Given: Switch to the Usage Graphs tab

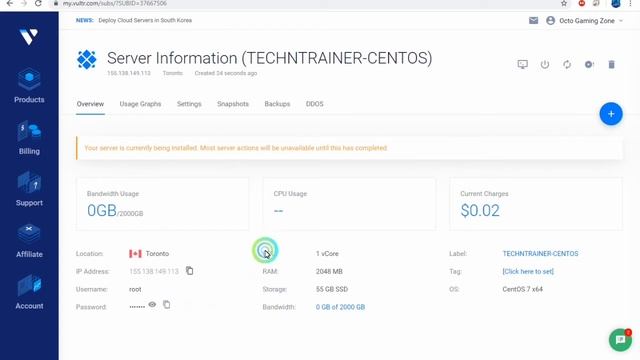Looking at the screenshot, I should pos(140,104).
